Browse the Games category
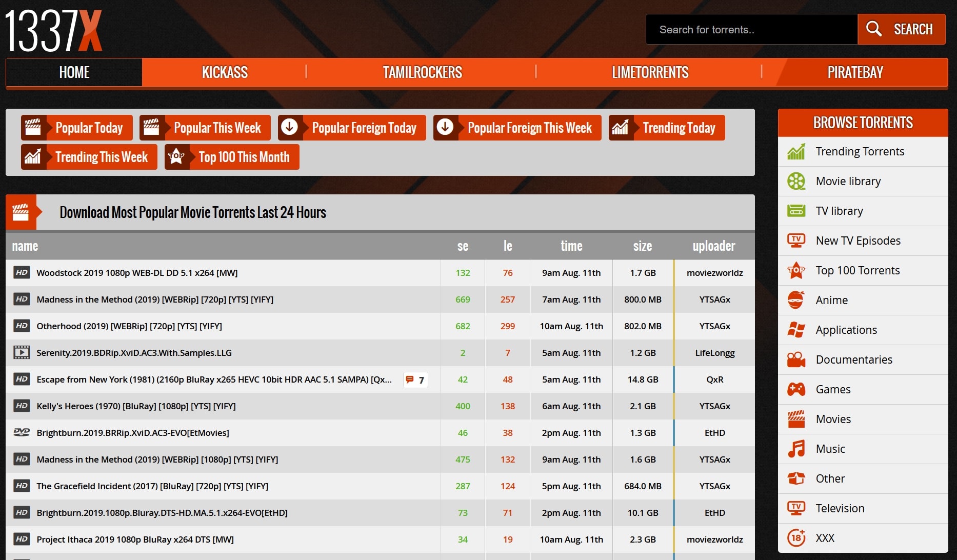Image resolution: width=957 pixels, height=560 pixels. [833, 389]
